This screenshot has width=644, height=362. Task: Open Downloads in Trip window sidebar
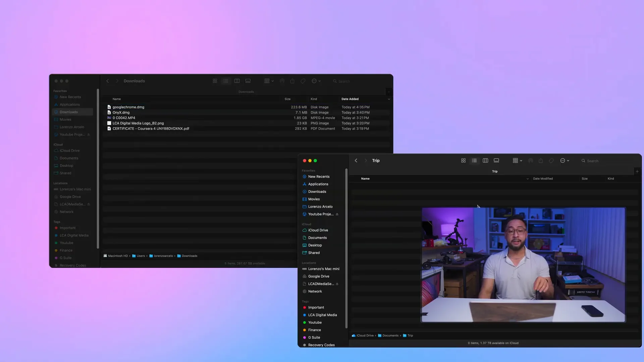point(317,192)
